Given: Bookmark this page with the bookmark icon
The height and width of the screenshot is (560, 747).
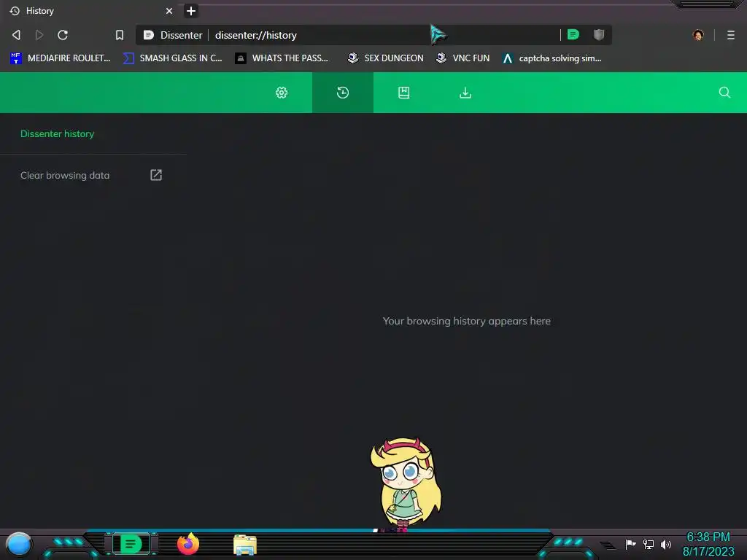Looking at the screenshot, I should click(120, 35).
